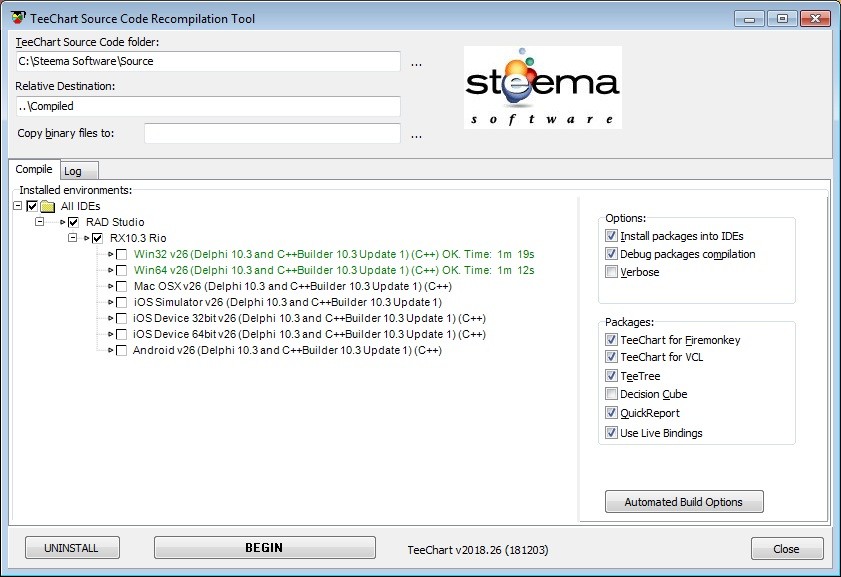This screenshot has height=577, width=841.
Task: Click the Relative Destination input field
Action: point(208,106)
